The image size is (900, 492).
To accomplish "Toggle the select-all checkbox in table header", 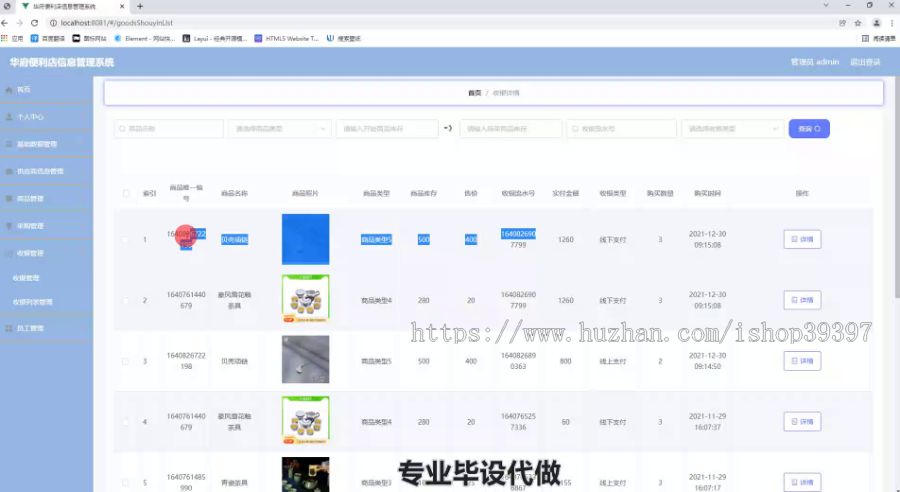I will [x=126, y=193].
